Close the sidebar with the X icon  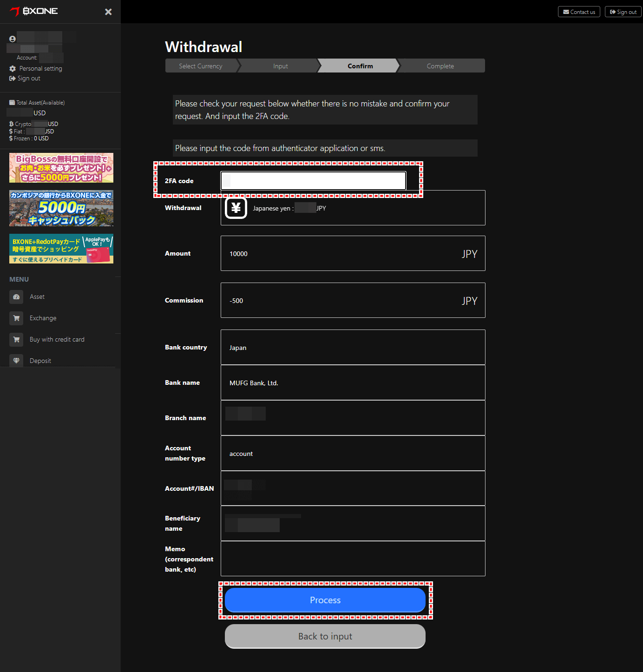[108, 12]
